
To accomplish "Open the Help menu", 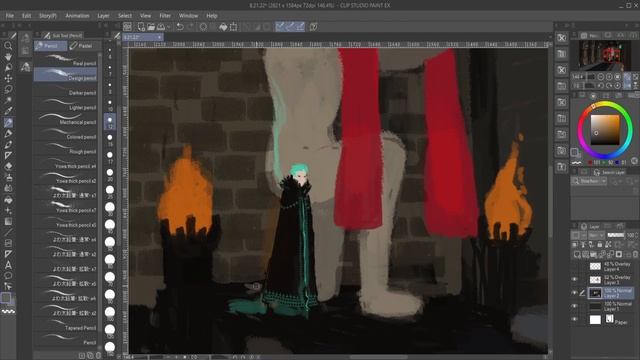I will coord(211,16).
